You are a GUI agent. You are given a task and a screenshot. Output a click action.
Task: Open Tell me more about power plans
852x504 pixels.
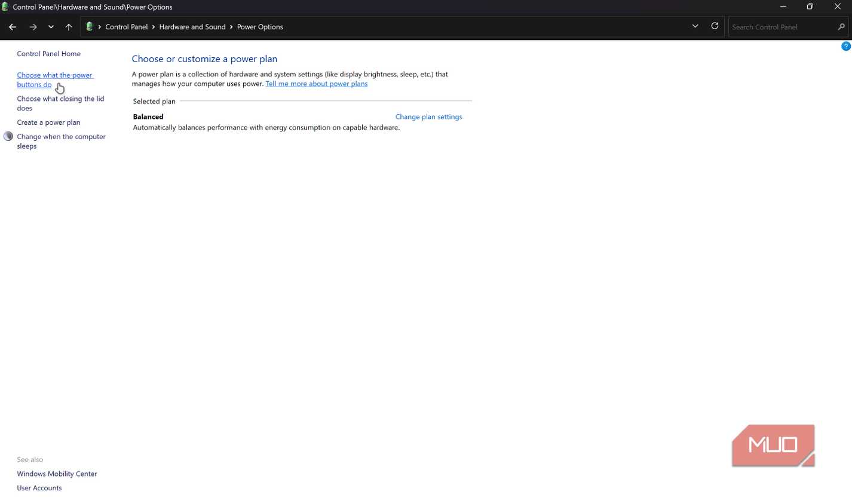[317, 84]
